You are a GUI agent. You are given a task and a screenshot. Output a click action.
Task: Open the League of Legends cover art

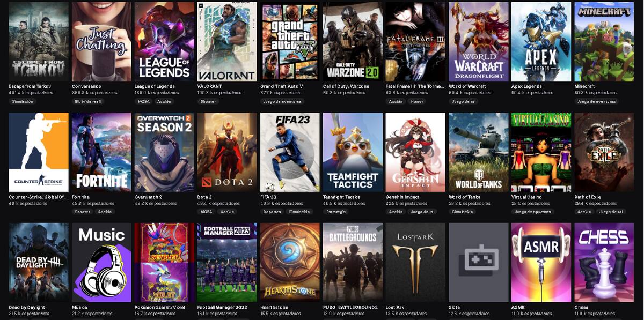[x=164, y=41]
